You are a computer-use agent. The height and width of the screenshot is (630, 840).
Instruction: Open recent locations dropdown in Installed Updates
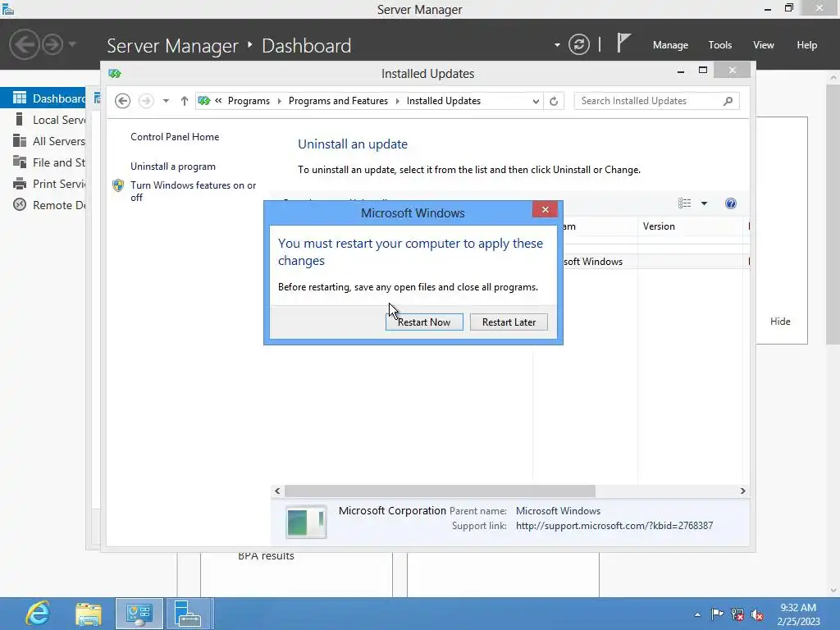pos(166,101)
